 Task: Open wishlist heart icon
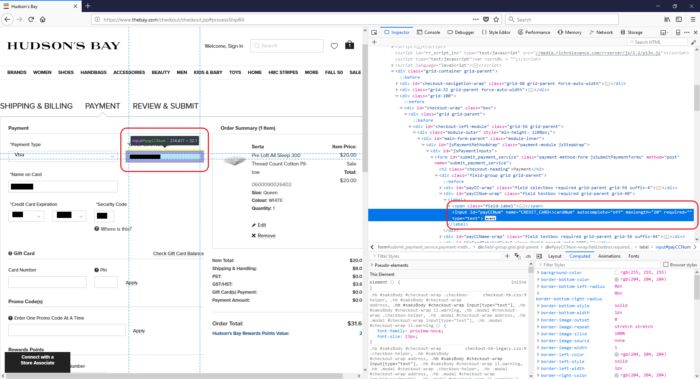[x=334, y=46]
